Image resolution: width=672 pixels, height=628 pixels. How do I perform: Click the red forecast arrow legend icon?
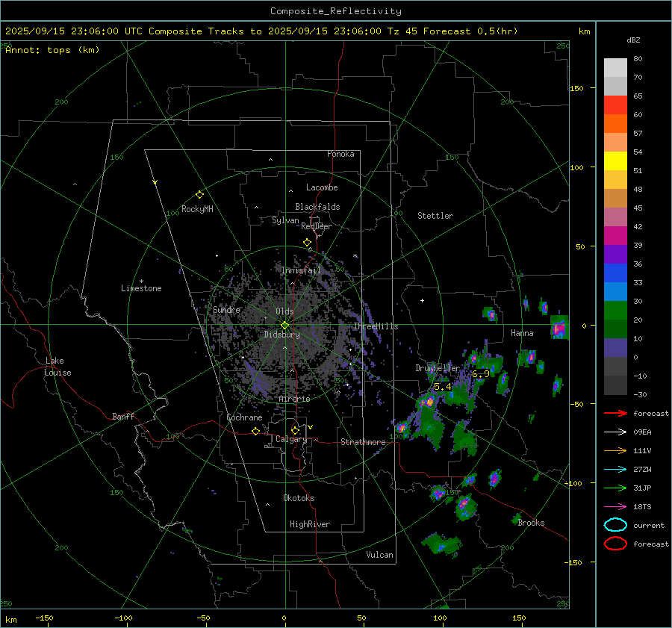615,413
